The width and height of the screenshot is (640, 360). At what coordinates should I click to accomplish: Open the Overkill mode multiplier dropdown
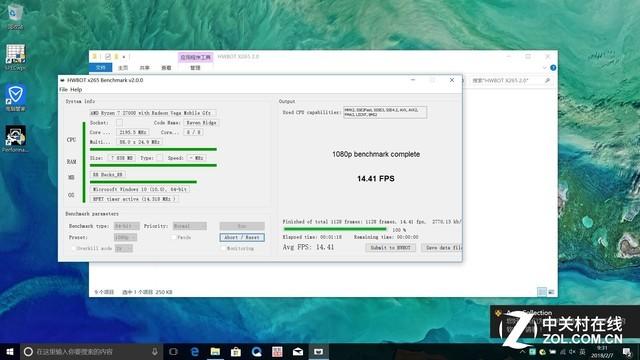pos(124,248)
